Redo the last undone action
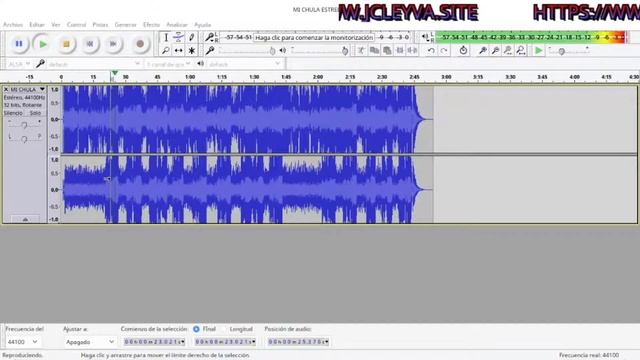The image size is (640, 360). point(444,51)
